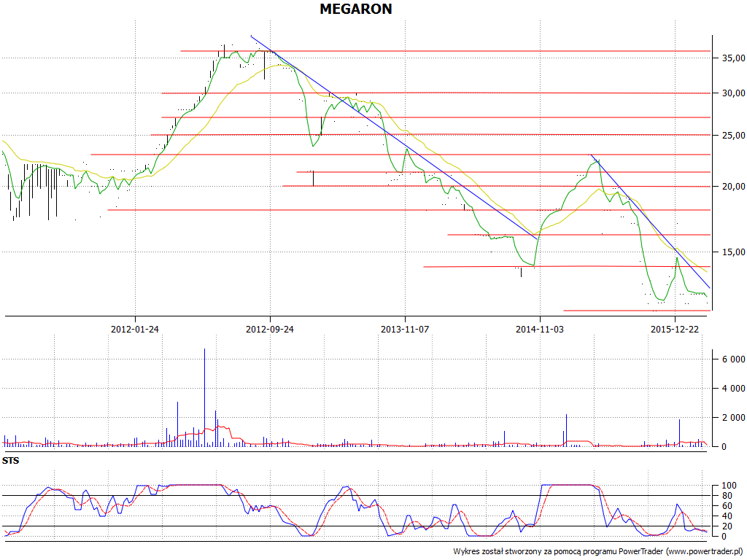Select the 6 000 volume axis label
747x560 pixels.
point(734,359)
